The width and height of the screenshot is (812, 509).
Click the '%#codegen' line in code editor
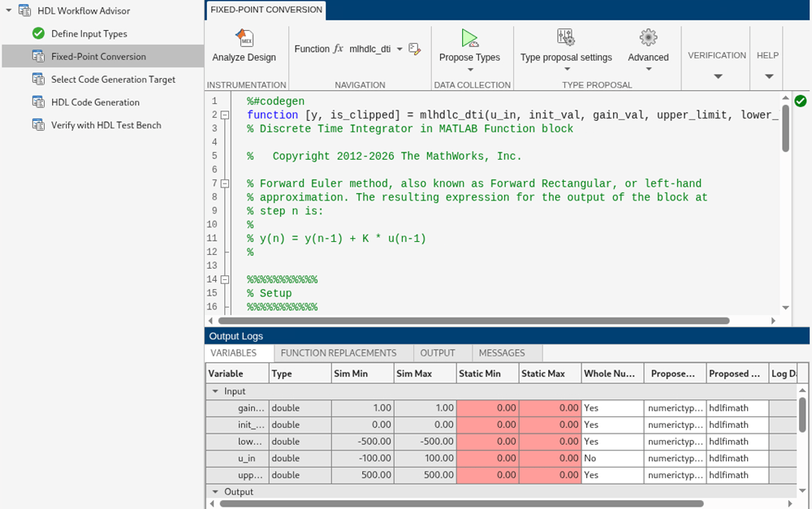click(x=275, y=101)
